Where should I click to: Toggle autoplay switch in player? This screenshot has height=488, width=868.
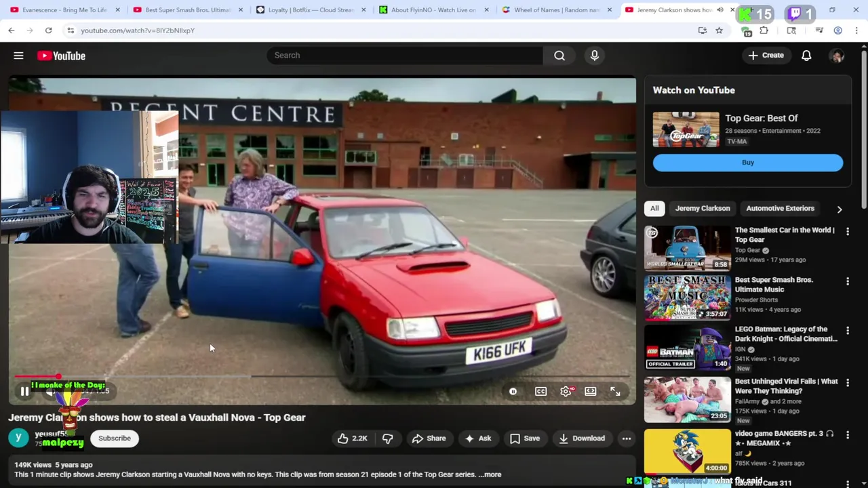(513, 391)
